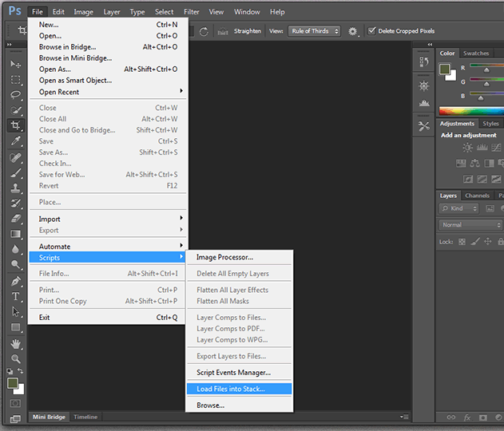Choose Script Events Manager

239,373
